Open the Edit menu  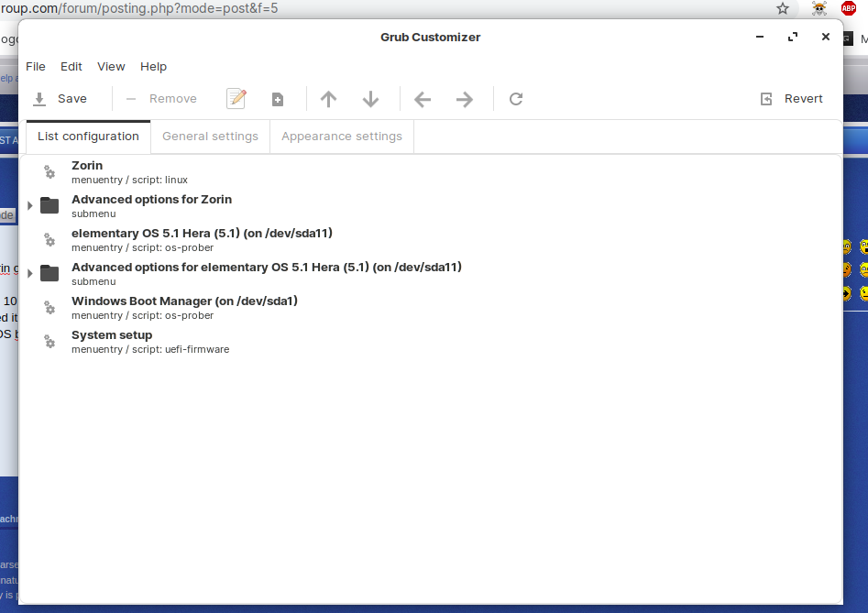[71, 67]
